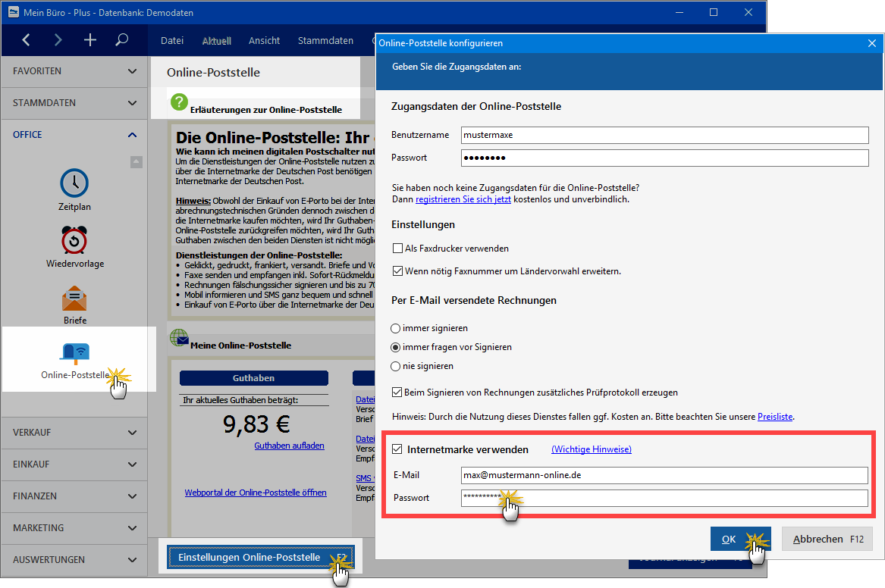
Task: Confirm dialog with OK button
Action: pyautogui.click(x=740, y=539)
